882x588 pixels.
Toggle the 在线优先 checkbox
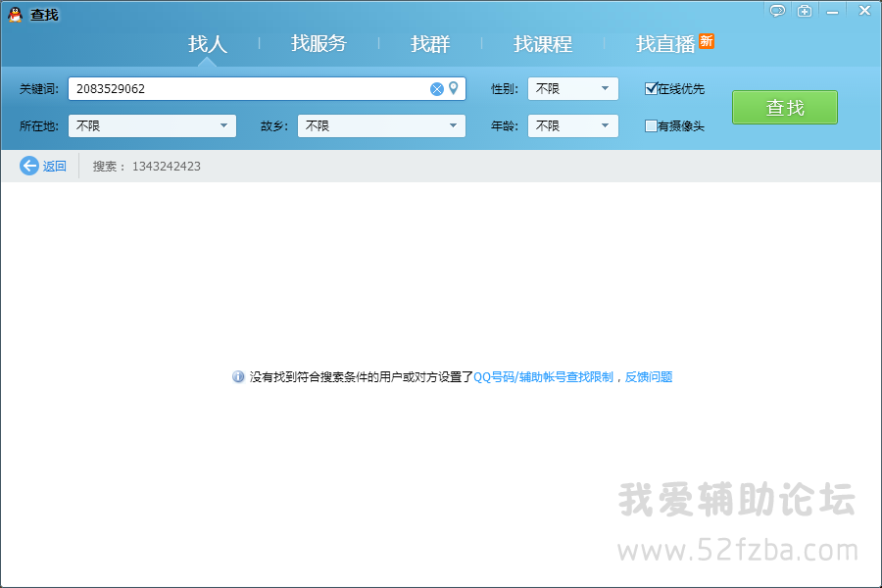click(651, 88)
